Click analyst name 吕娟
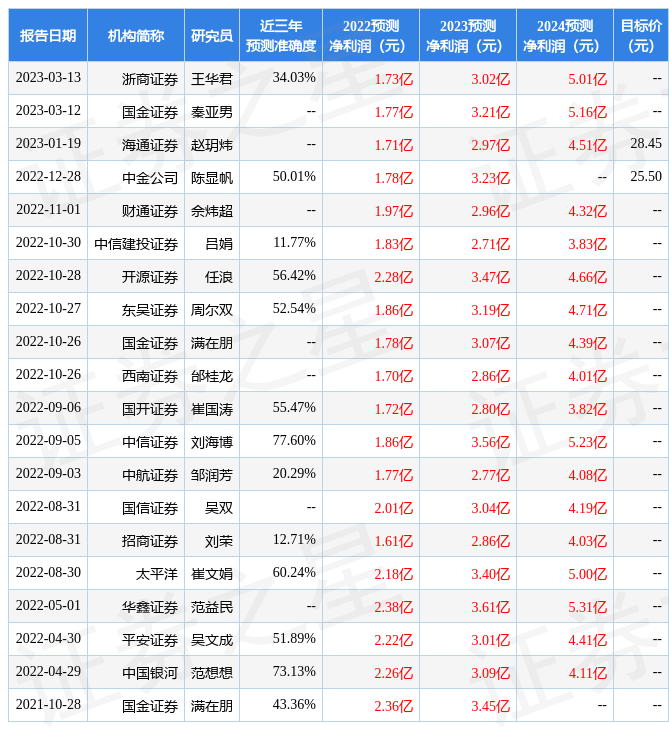669x730 pixels. click(x=219, y=244)
